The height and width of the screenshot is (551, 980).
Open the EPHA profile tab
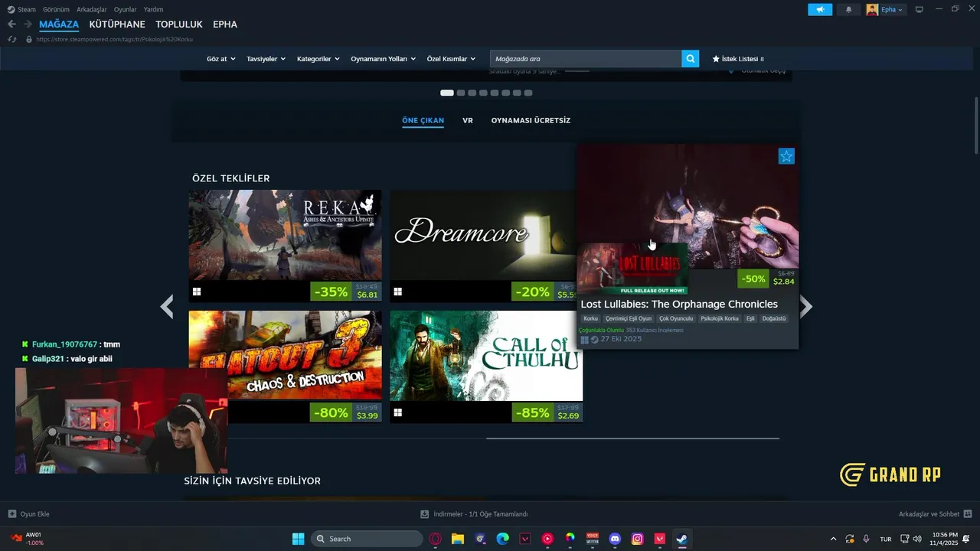(x=225, y=24)
